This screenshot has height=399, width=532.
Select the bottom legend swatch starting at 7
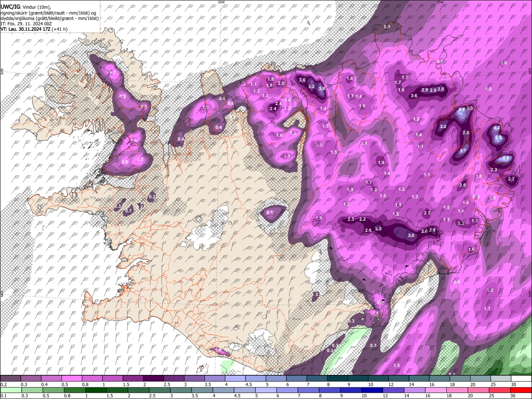308,390
